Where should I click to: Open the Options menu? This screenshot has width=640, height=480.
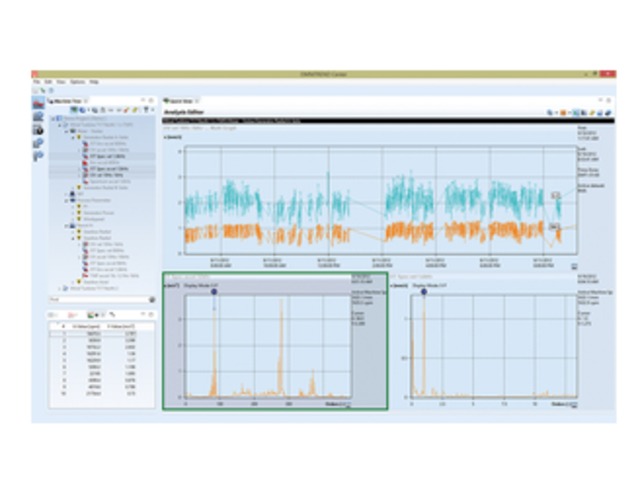76,81
